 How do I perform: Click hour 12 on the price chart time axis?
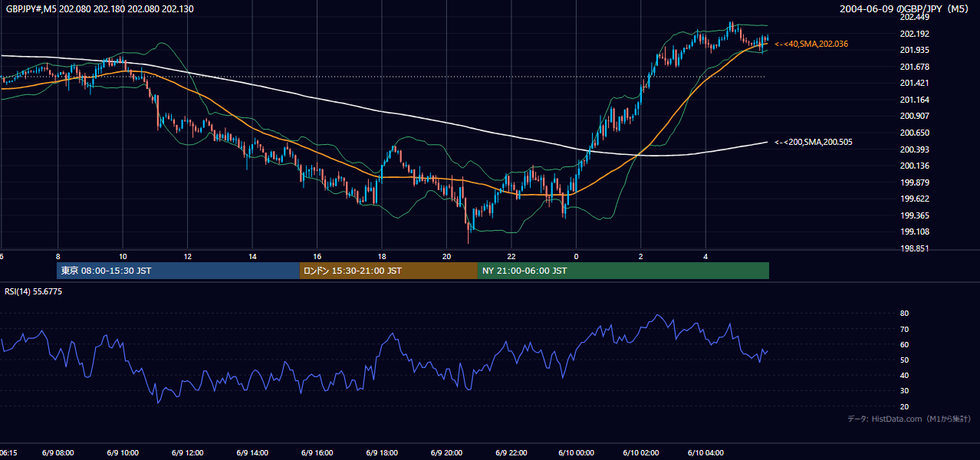188,256
